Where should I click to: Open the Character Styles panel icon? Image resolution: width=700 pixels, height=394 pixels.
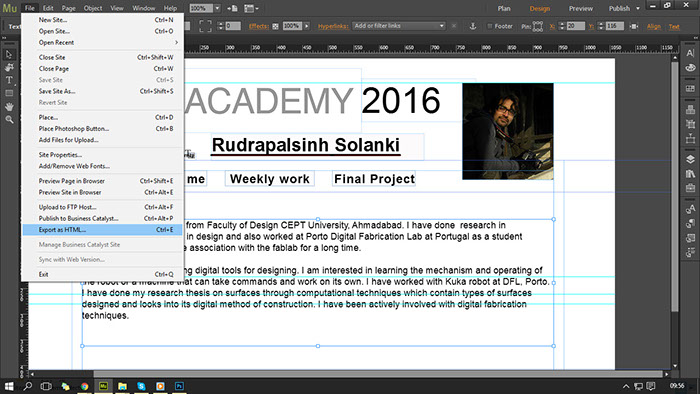point(690,208)
